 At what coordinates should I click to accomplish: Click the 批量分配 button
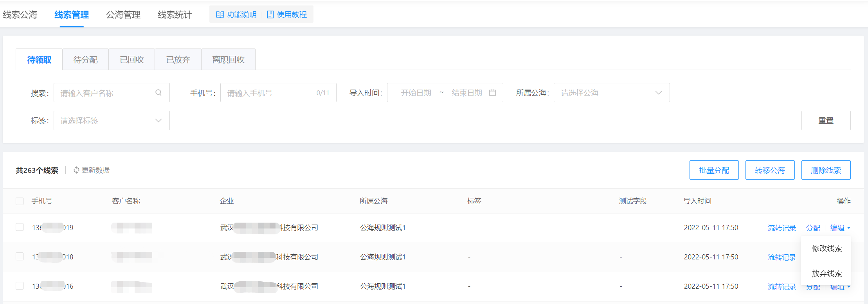tap(714, 170)
